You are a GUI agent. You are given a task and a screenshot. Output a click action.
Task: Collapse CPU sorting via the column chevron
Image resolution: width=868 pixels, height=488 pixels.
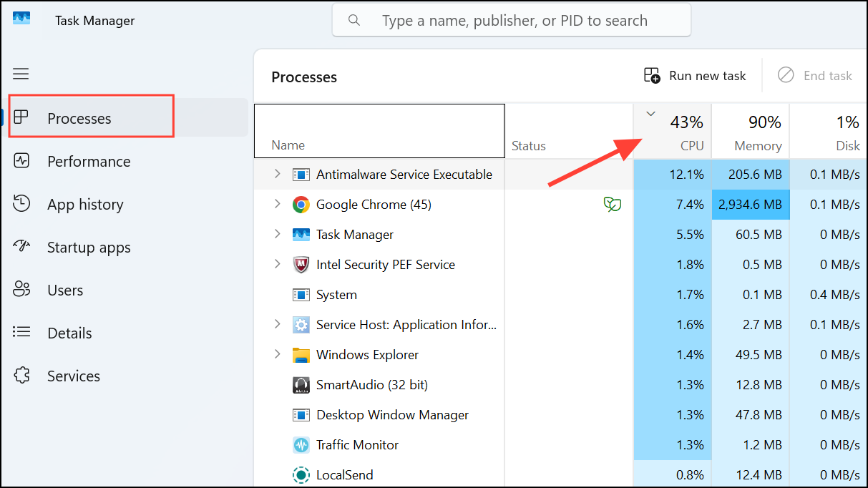pos(650,113)
